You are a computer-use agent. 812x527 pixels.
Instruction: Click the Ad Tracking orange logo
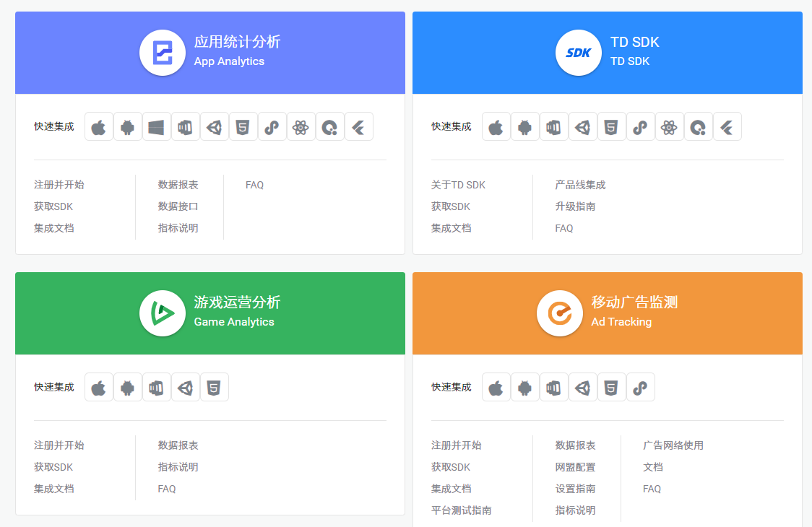560,313
